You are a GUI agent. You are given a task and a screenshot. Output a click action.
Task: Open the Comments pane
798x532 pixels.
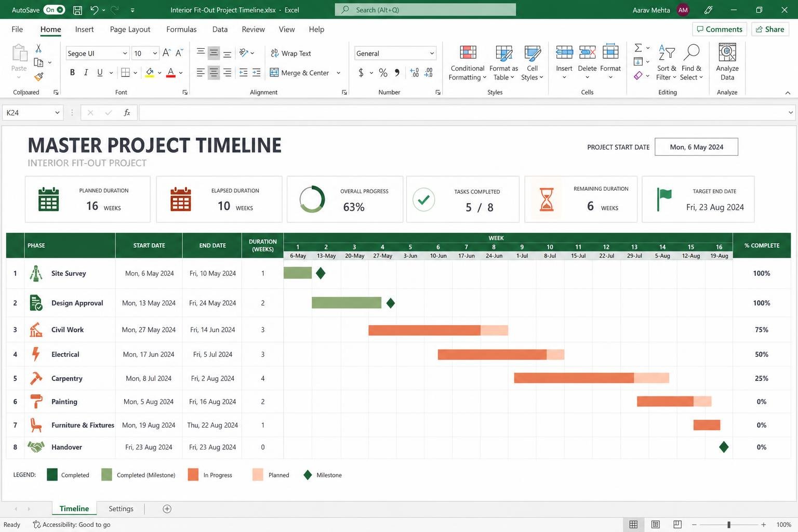(x=720, y=29)
